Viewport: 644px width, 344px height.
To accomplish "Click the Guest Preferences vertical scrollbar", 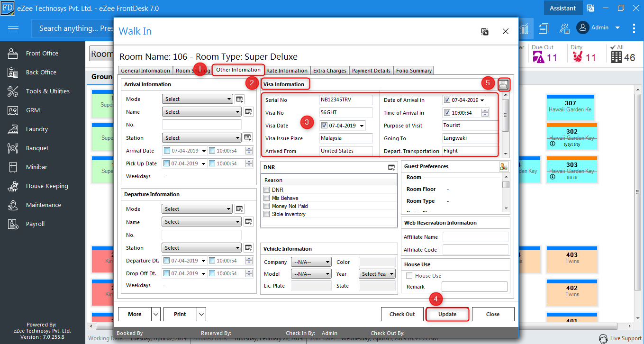I will (506, 192).
